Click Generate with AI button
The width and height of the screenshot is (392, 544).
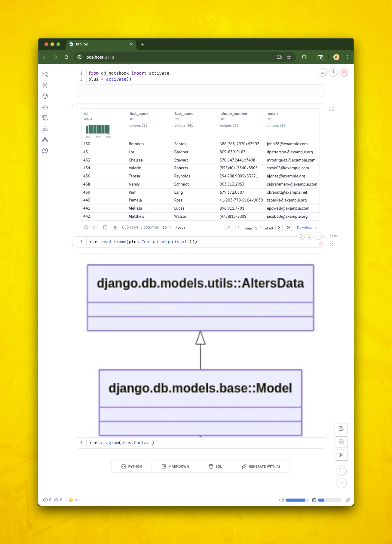tap(261, 466)
